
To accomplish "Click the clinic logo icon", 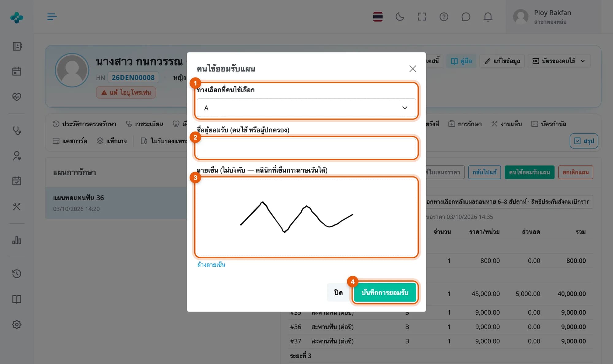I will tap(17, 17).
